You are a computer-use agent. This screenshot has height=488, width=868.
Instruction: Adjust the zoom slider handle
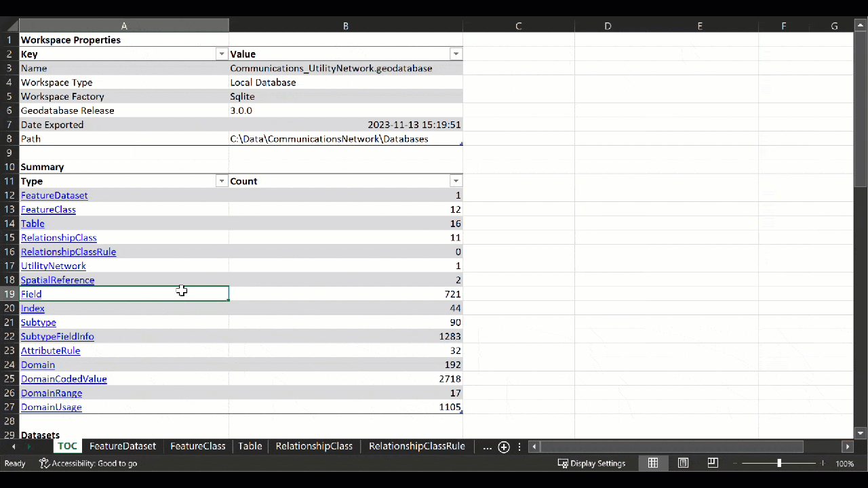coord(779,464)
